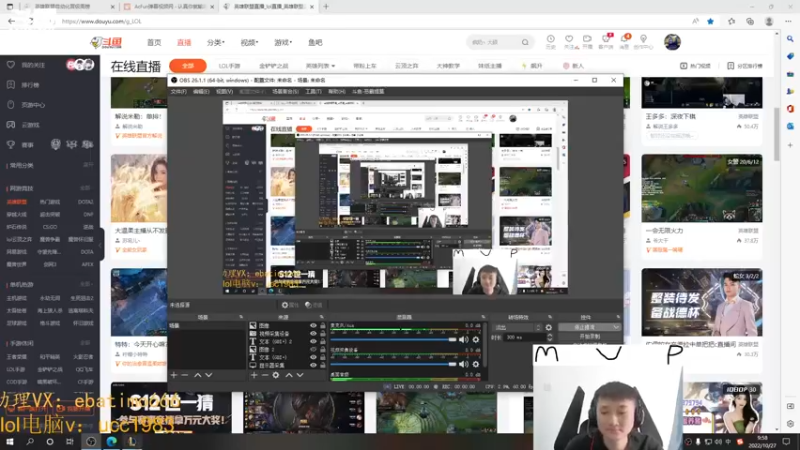800x450 pixels.
Task: Open Windows Start menu
Action: (10, 441)
